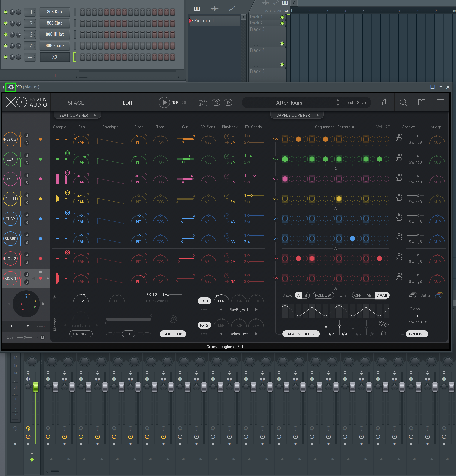456x476 pixels.
Task: Open FX 1 options three dots
Action: point(204,309)
